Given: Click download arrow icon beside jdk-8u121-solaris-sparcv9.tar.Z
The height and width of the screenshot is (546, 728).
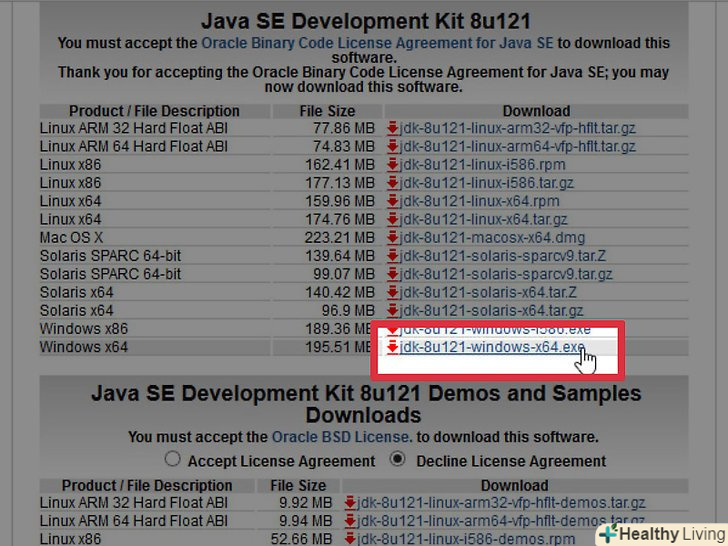Looking at the screenshot, I should (x=393, y=255).
